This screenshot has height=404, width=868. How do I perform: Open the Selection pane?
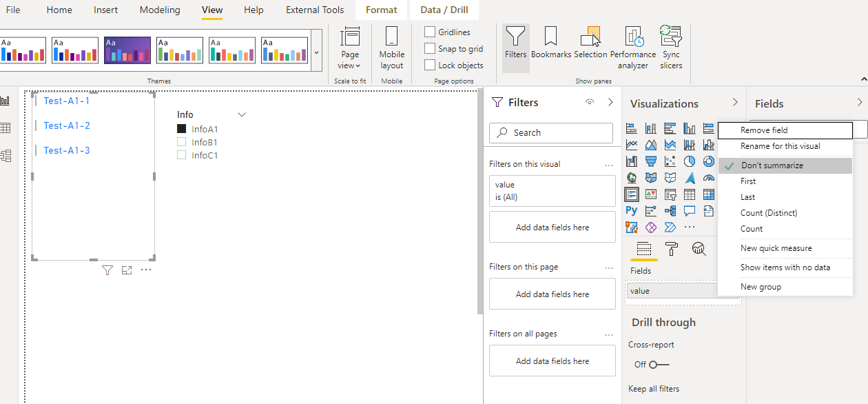(590, 43)
